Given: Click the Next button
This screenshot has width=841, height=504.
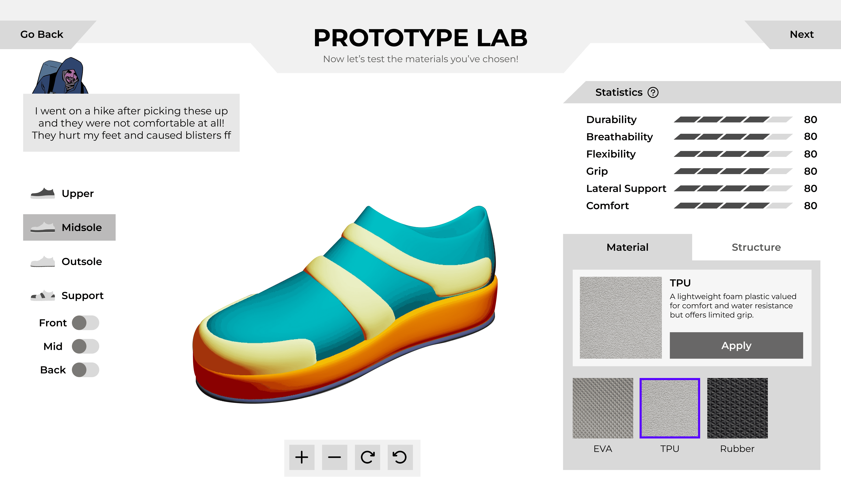Looking at the screenshot, I should pos(801,34).
